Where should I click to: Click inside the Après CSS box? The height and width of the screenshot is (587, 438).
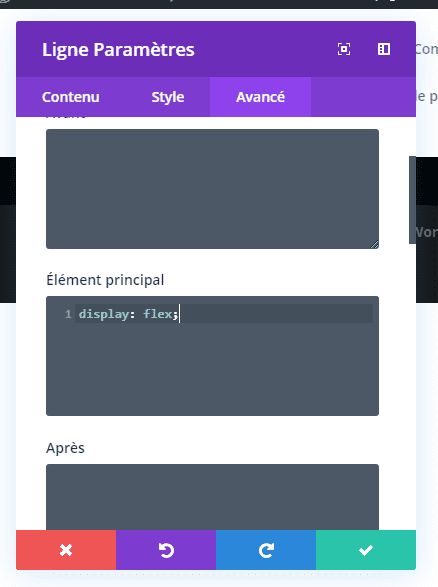(x=212, y=497)
